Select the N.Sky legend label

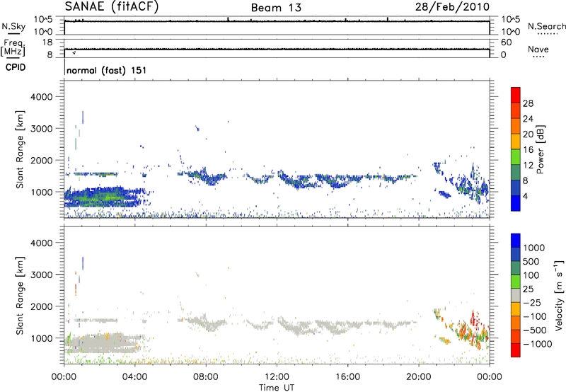pyautogui.click(x=13, y=26)
